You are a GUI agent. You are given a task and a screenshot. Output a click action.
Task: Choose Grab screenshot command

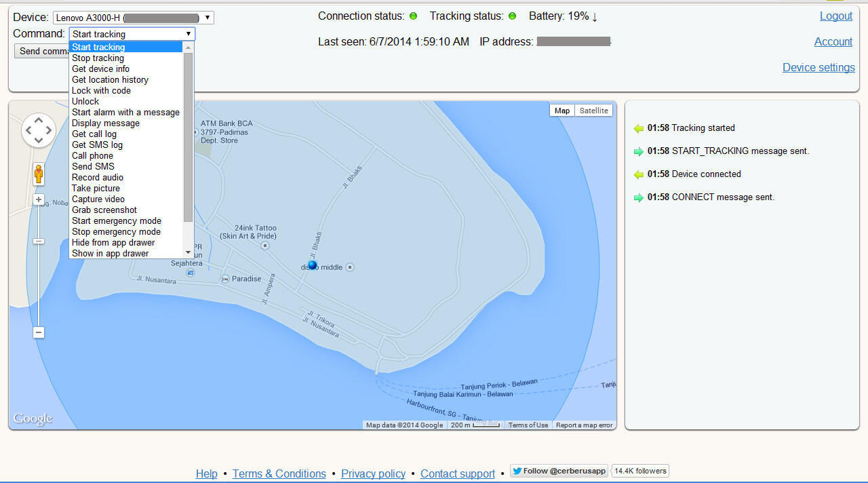(x=126, y=210)
